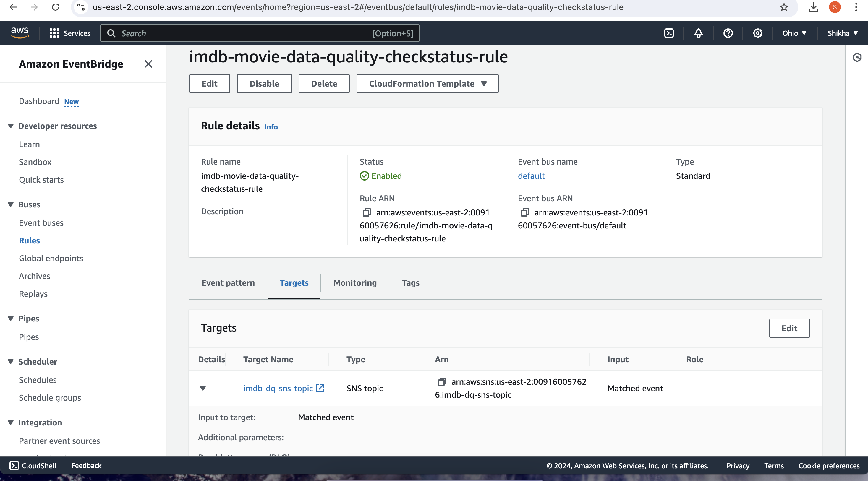Open Sandbox in the sidebar
The height and width of the screenshot is (481, 868).
point(35,162)
